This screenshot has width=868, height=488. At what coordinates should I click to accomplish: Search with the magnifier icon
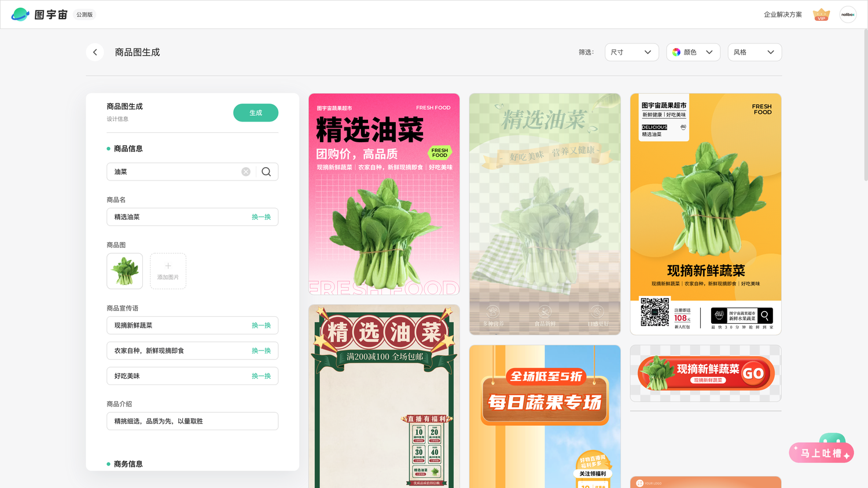(x=266, y=172)
